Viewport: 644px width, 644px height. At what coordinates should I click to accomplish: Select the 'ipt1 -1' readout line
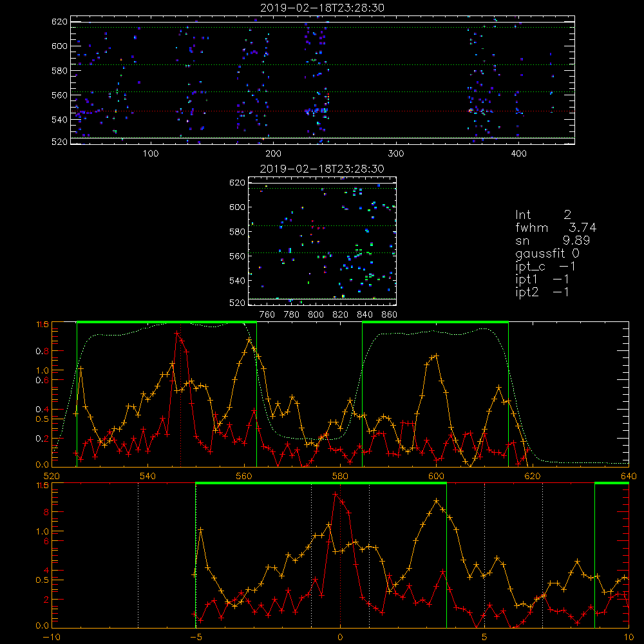click(x=542, y=279)
